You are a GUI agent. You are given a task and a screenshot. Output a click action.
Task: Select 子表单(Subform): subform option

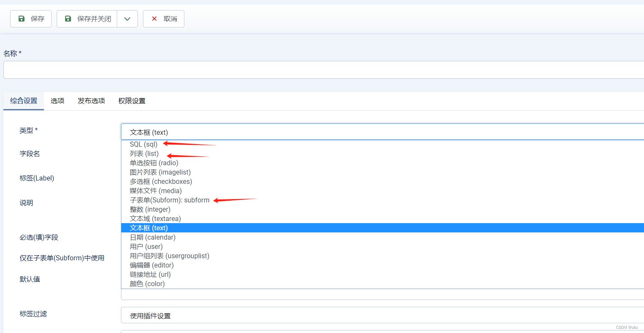tap(382, 200)
